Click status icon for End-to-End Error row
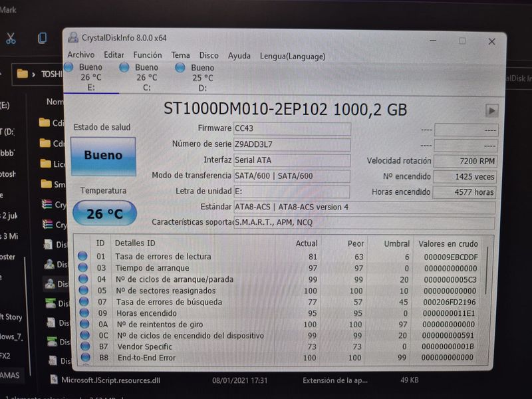This screenshot has width=532, height=399. [x=86, y=357]
